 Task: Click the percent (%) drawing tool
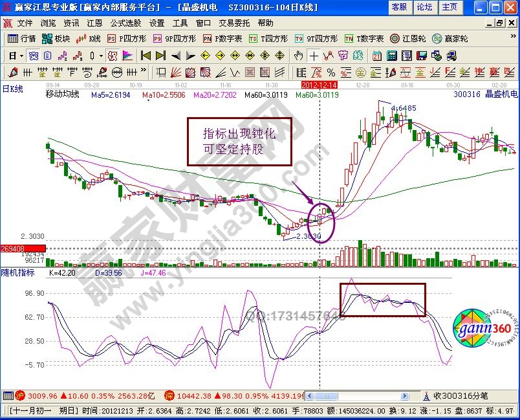click(330, 72)
